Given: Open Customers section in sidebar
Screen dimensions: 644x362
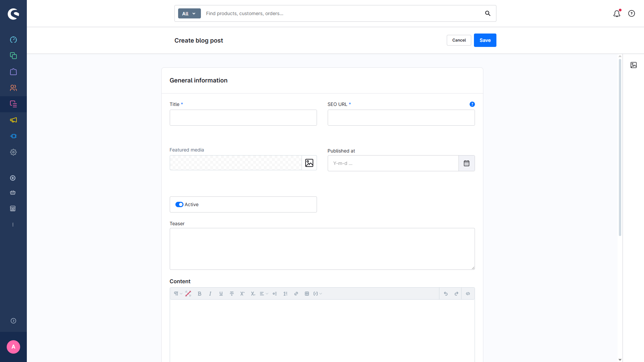Looking at the screenshot, I should point(13,88).
